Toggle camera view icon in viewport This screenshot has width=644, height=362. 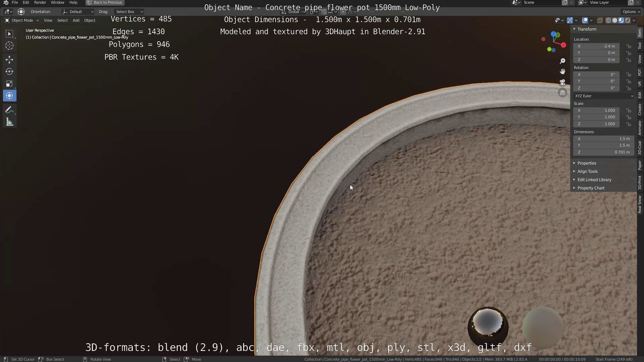point(562,82)
